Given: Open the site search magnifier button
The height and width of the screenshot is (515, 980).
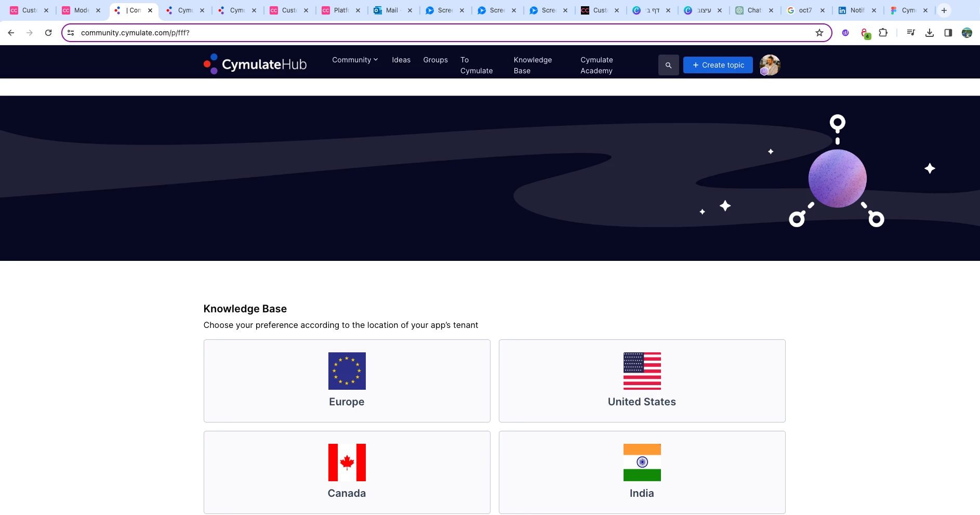Looking at the screenshot, I should [x=669, y=65].
